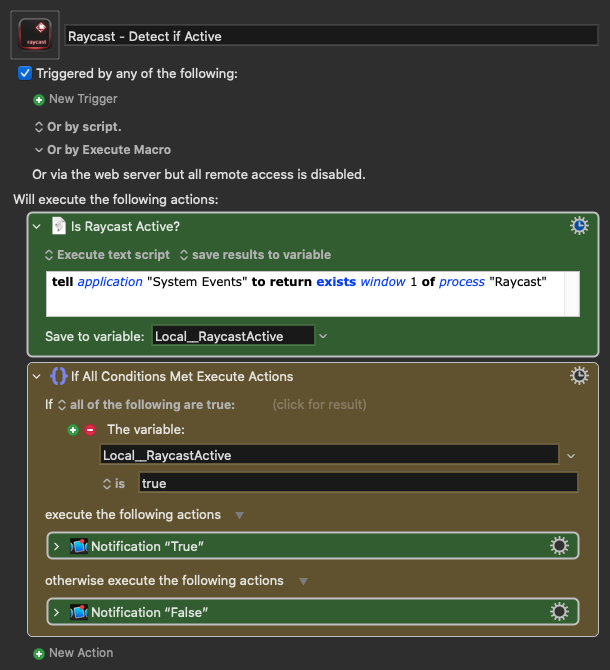Click the New Action label
610x670 pixels.
81,653
